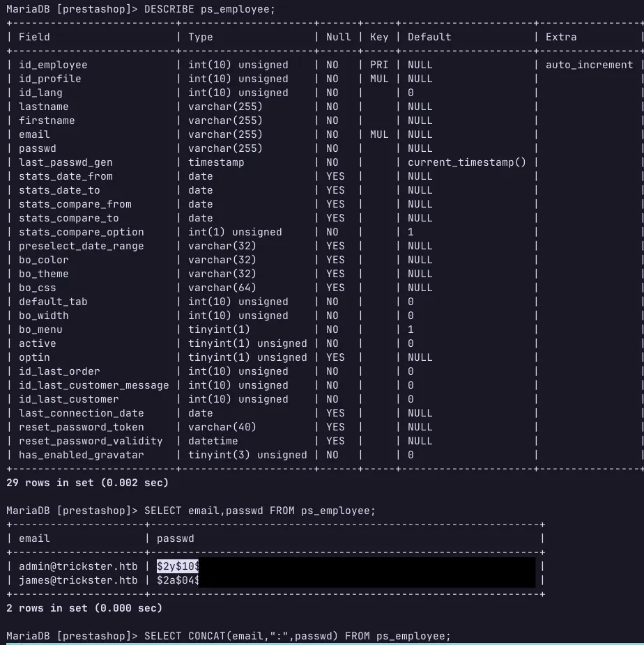Click the '$2a$04$' hash prefix
Viewport: 644px width, 645px height.
point(178,581)
